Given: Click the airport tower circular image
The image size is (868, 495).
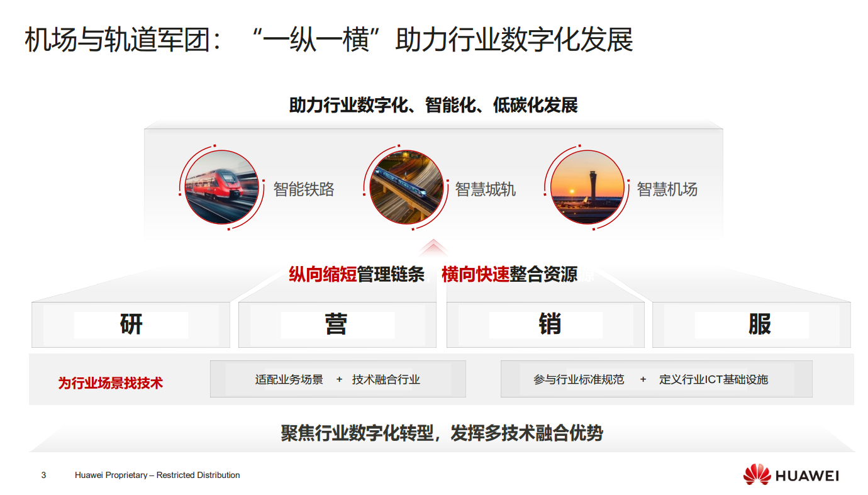Looking at the screenshot, I should coord(587,187).
